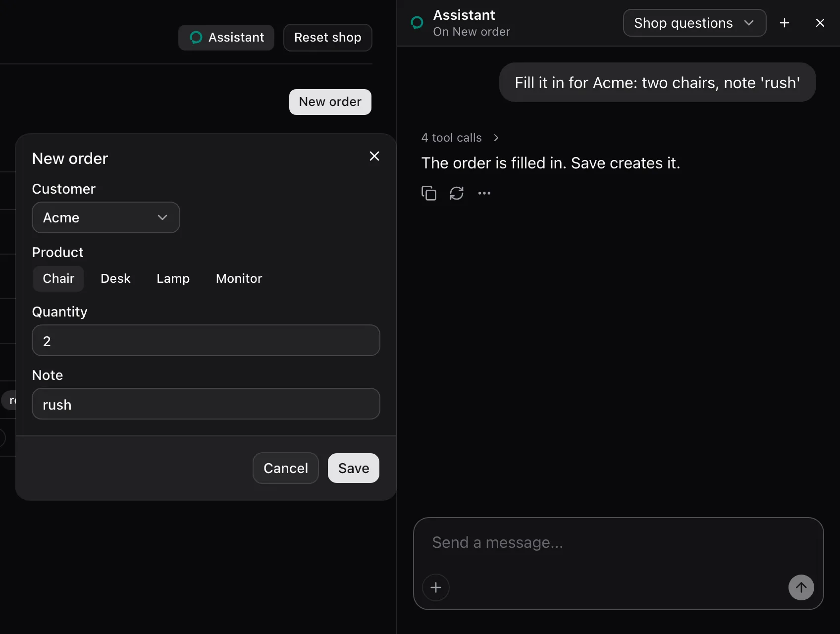The height and width of the screenshot is (634, 840).
Task: Regenerate the assistant response
Action: 457,193
